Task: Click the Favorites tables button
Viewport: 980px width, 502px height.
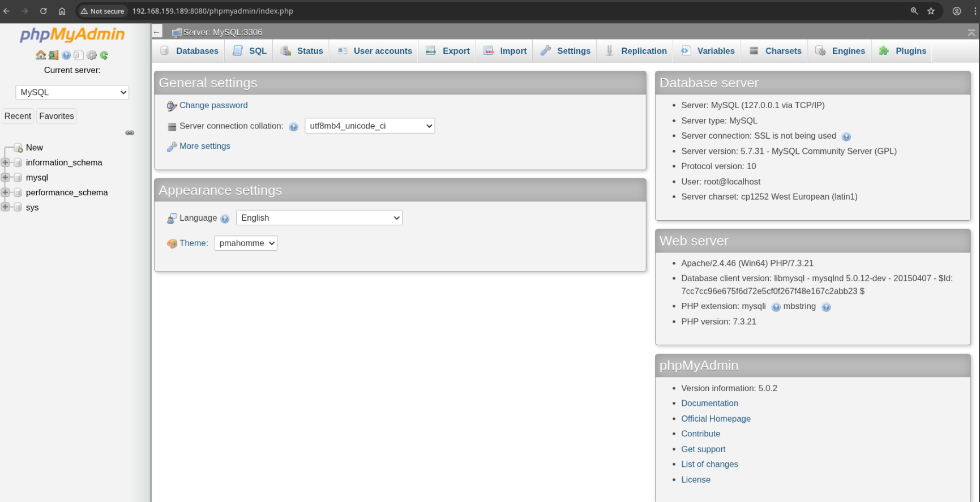Action: (57, 116)
